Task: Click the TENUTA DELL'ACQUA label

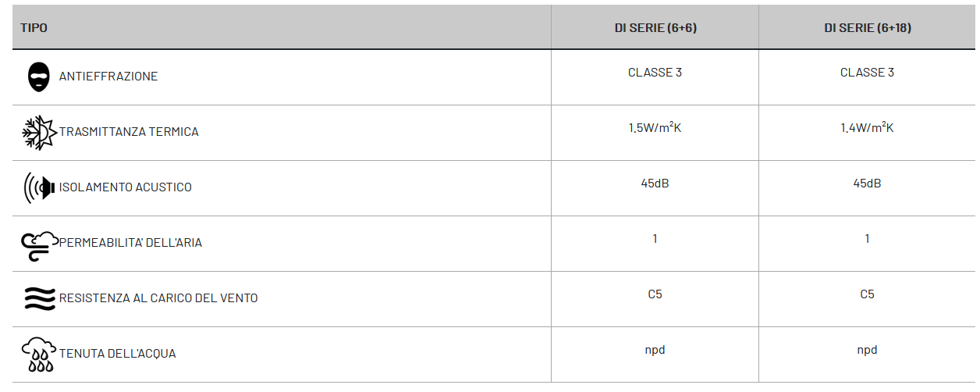Action: pos(118,354)
